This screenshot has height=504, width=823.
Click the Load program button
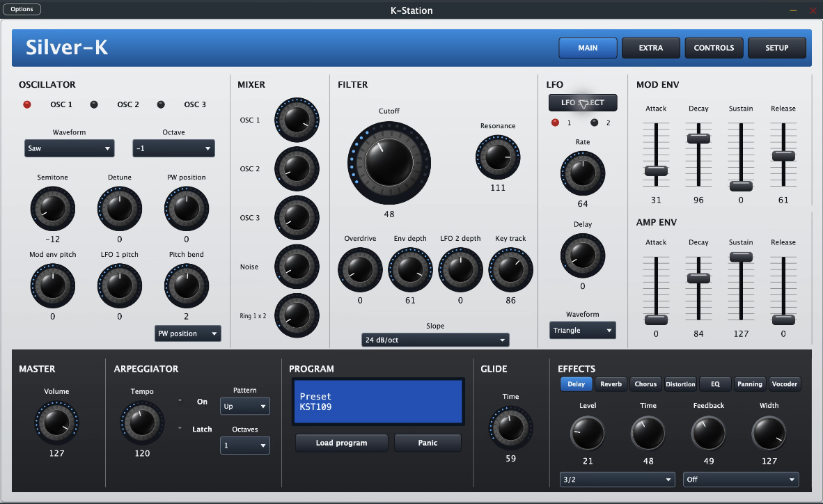342,443
